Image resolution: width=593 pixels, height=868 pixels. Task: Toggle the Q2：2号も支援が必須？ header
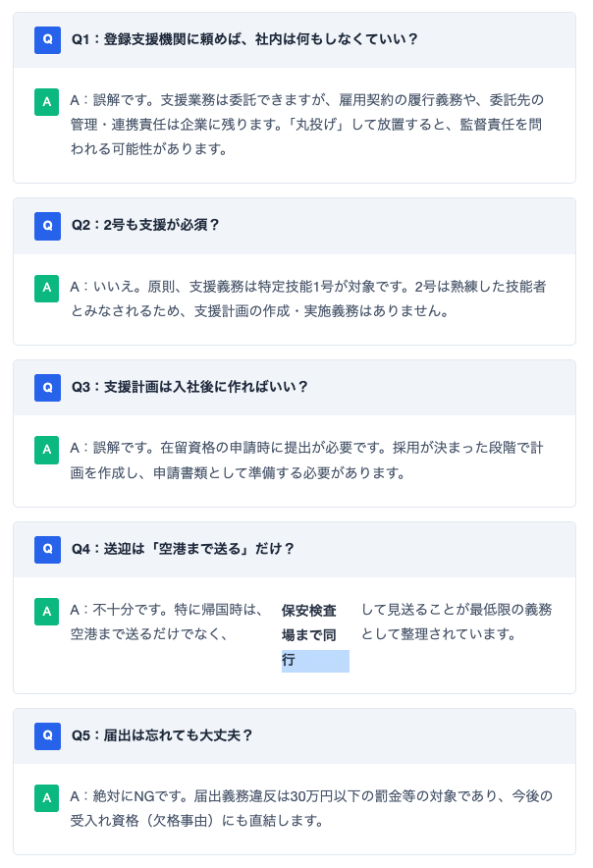(x=295, y=226)
